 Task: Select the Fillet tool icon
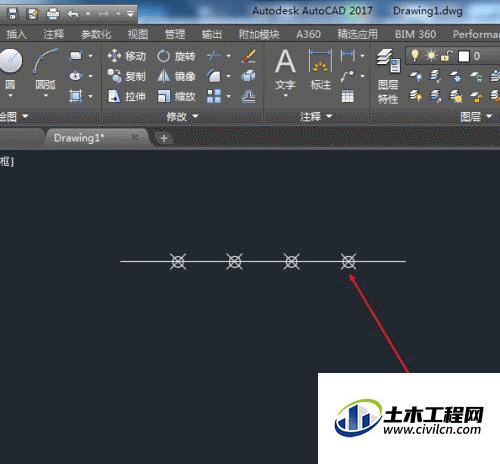(214, 76)
